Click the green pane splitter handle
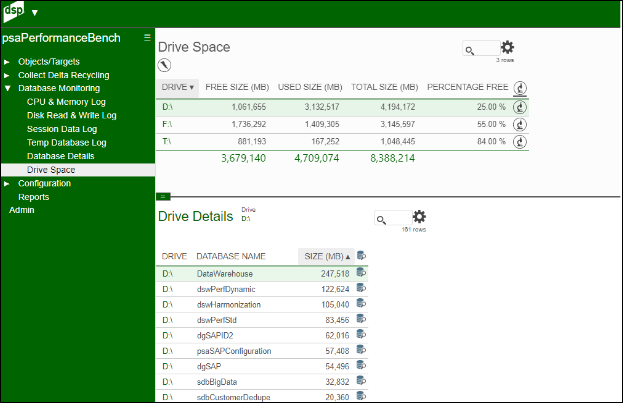This screenshot has width=623, height=403. [x=163, y=196]
